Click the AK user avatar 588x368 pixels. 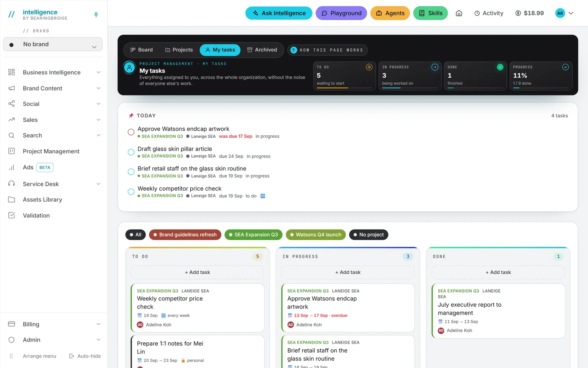(560, 13)
